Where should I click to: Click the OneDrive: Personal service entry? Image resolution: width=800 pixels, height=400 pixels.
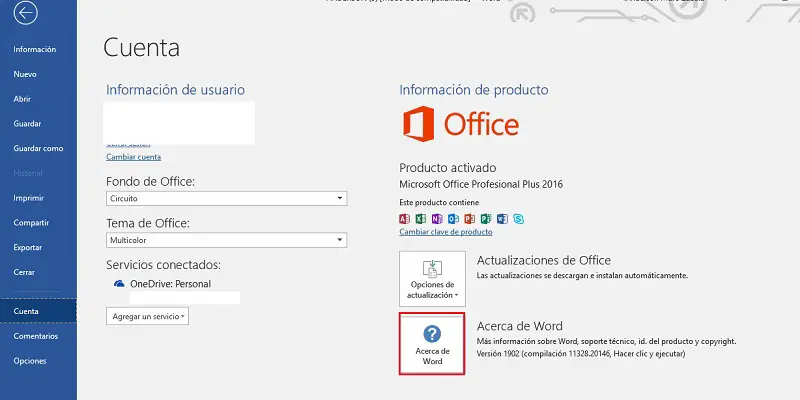pos(170,284)
